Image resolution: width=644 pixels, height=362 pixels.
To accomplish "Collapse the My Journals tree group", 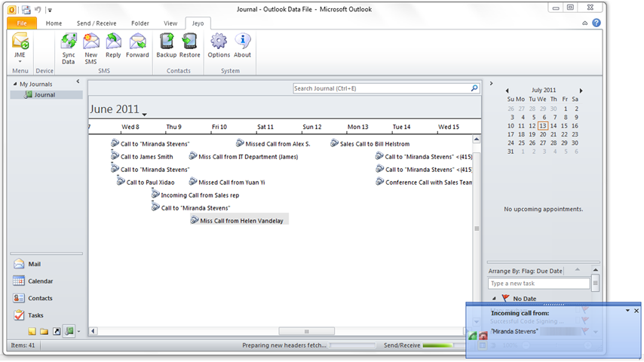I will [14, 84].
